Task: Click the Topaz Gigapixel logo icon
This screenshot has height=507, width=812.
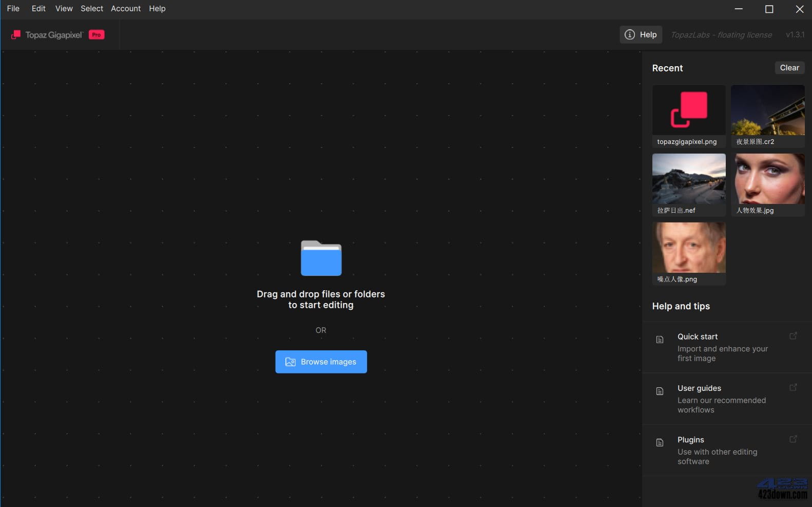Action: click(16, 35)
